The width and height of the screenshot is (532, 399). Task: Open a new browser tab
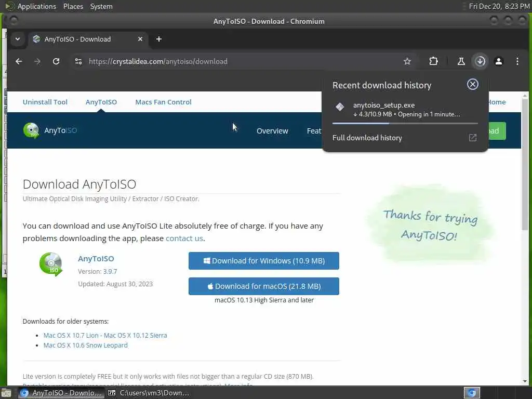pyautogui.click(x=159, y=39)
